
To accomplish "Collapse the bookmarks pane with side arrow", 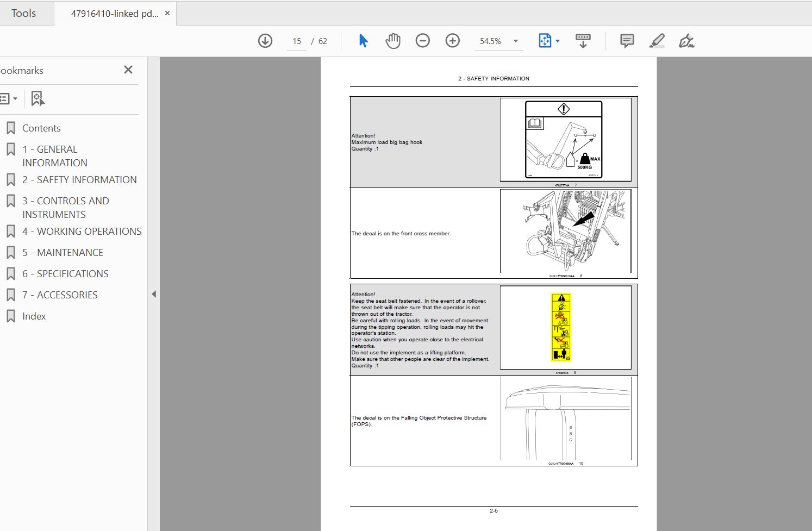I will click(154, 294).
